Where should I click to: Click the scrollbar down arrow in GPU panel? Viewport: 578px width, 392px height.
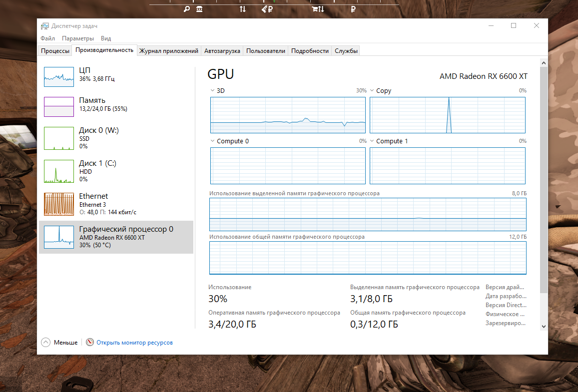coord(544,326)
